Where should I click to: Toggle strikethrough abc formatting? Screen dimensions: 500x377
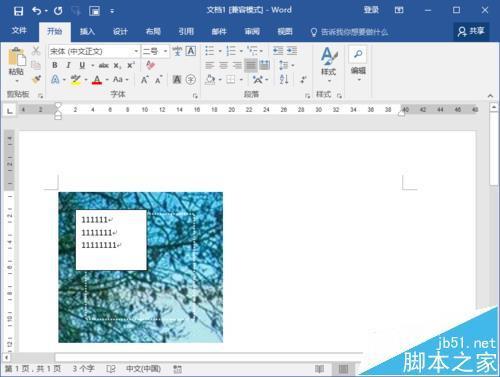[104, 65]
